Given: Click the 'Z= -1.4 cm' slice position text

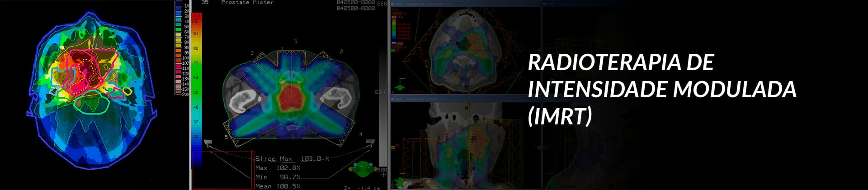Looking at the screenshot, I should point(362,187).
